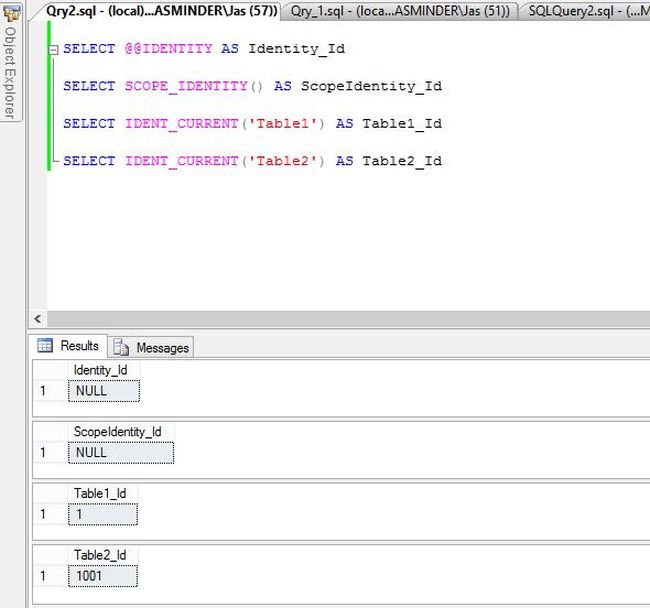Click the Messages document icon
The height and width of the screenshot is (608, 650).
[121, 347]
